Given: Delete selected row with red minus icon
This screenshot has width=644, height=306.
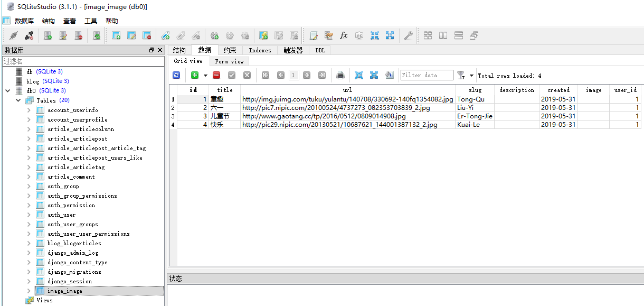Looking at the screenshot, I should click(216, 75).
